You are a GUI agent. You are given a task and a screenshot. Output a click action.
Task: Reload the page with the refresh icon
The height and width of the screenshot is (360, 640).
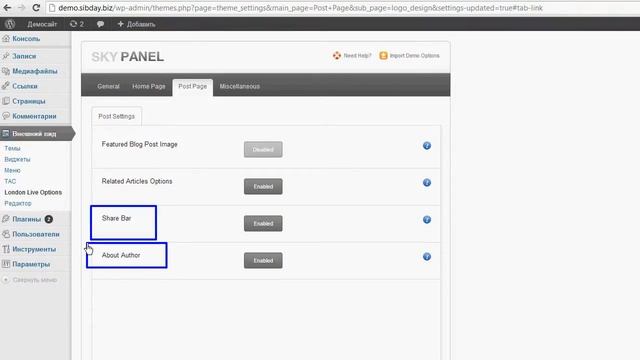pos(36,7)
